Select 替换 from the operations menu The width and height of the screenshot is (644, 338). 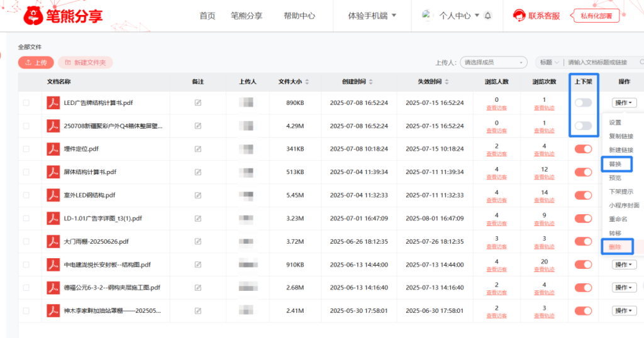615,164
